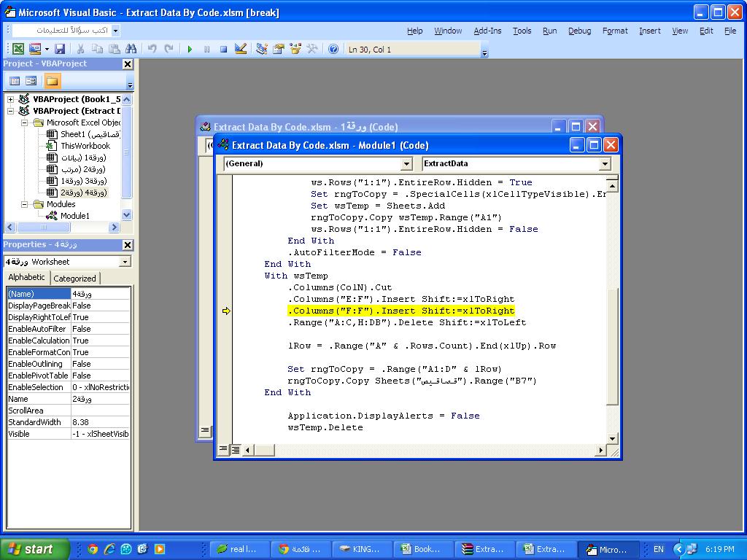Click the code window scroll right arrow
Viewport: 747px width, 560px height.
[x=601, y=450]
